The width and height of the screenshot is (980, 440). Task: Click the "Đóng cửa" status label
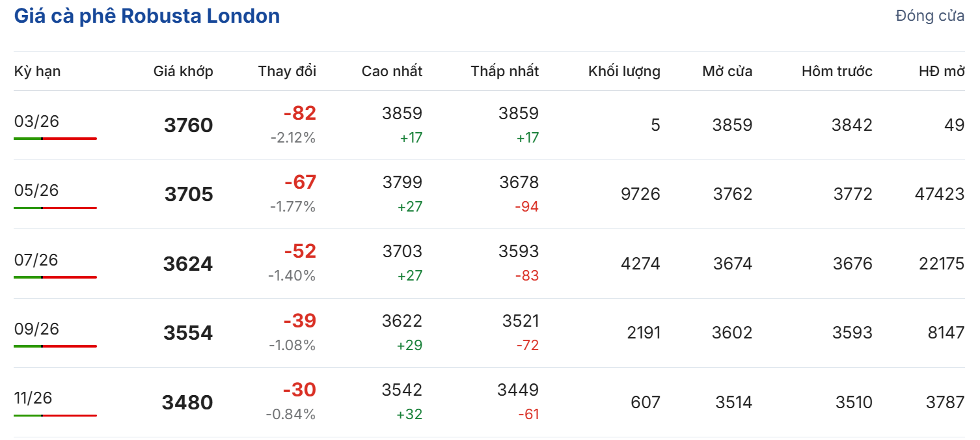click(x=930, y=16)
